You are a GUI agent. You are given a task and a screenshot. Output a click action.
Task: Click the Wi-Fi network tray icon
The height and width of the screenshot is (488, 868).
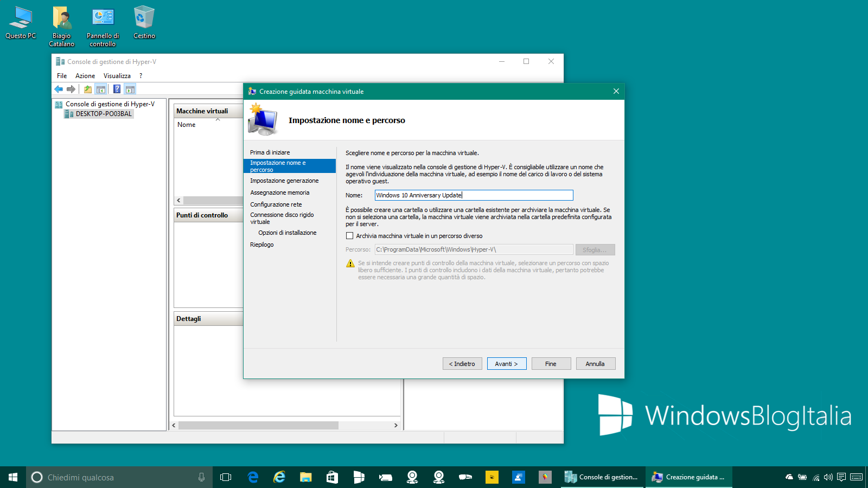816,477
